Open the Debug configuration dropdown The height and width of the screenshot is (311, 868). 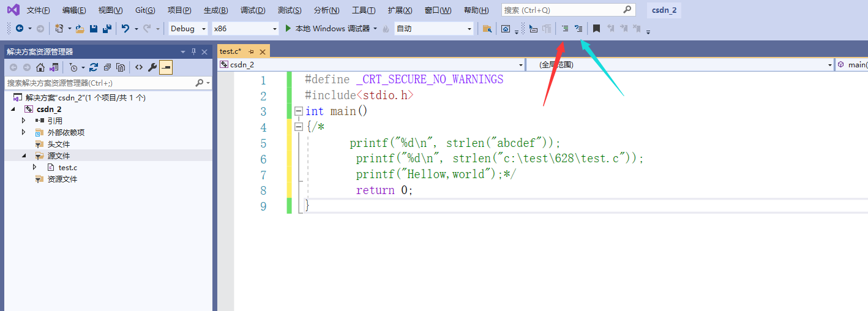188,29
